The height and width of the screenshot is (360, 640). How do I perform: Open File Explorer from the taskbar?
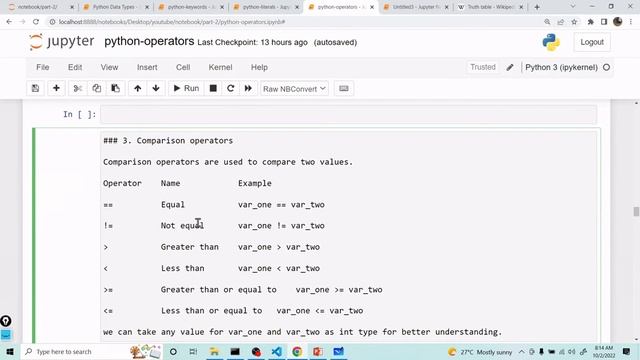coord(214,351)
